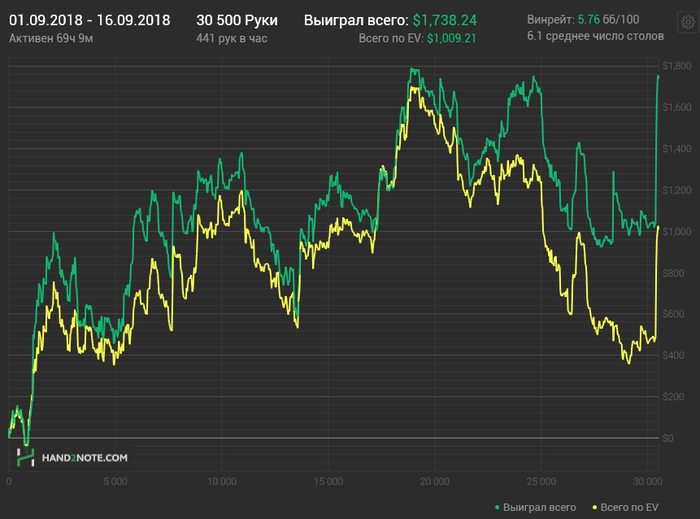This screenshot has height=519, width=700.
Task: Click the 25 000 x-axis label
Action: coord(541,482)
